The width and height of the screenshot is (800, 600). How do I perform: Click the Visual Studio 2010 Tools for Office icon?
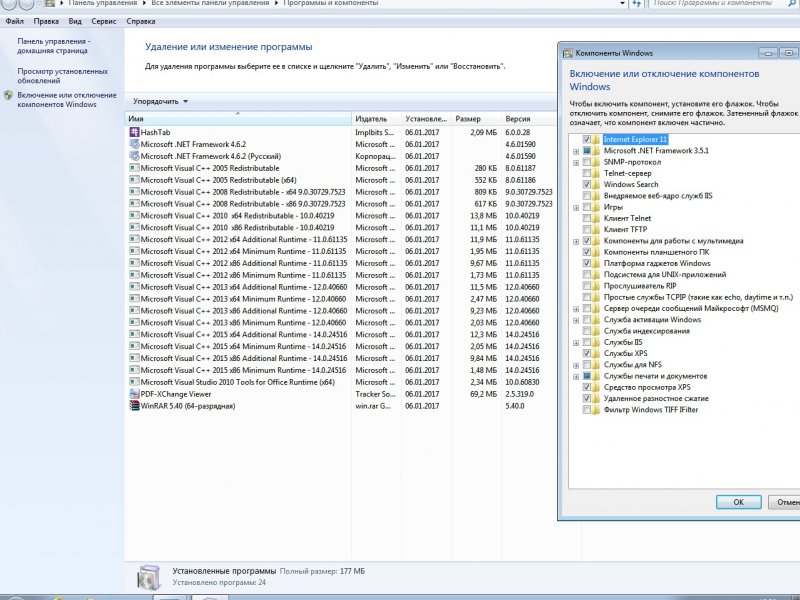[134, 382]
